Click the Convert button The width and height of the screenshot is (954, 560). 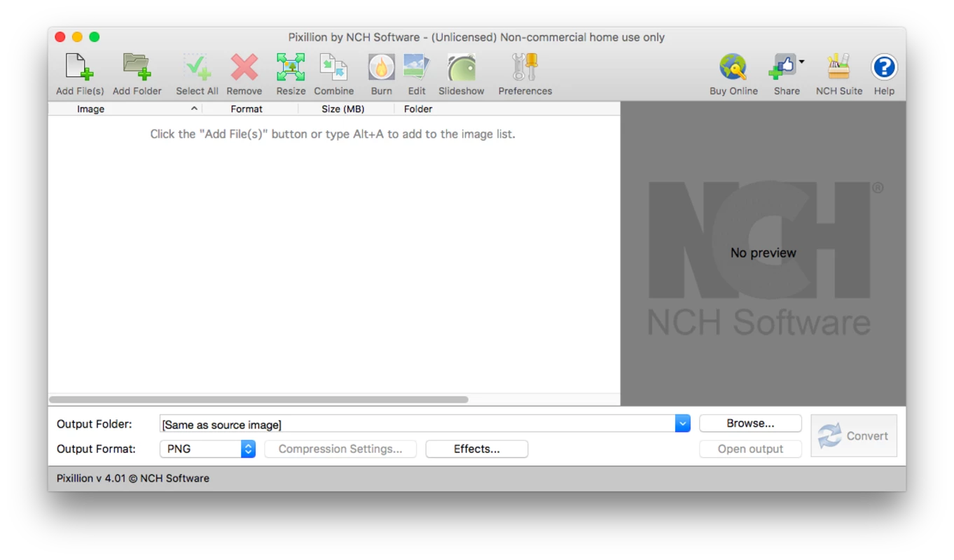pyautogui.click(x=854, y=435)
